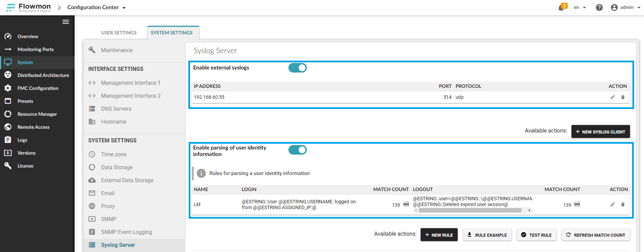Open the help question mark icon

599,7
